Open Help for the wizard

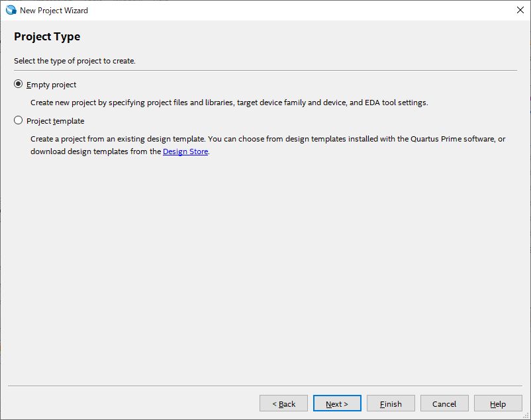[x=498, y=403]
